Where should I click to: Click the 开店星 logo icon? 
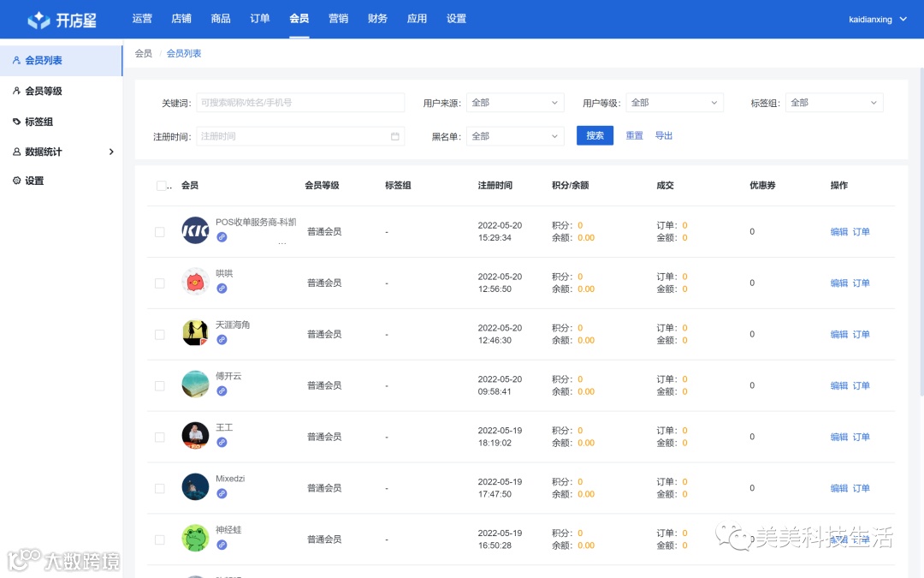pyautogui.click(x=38, y=20)
